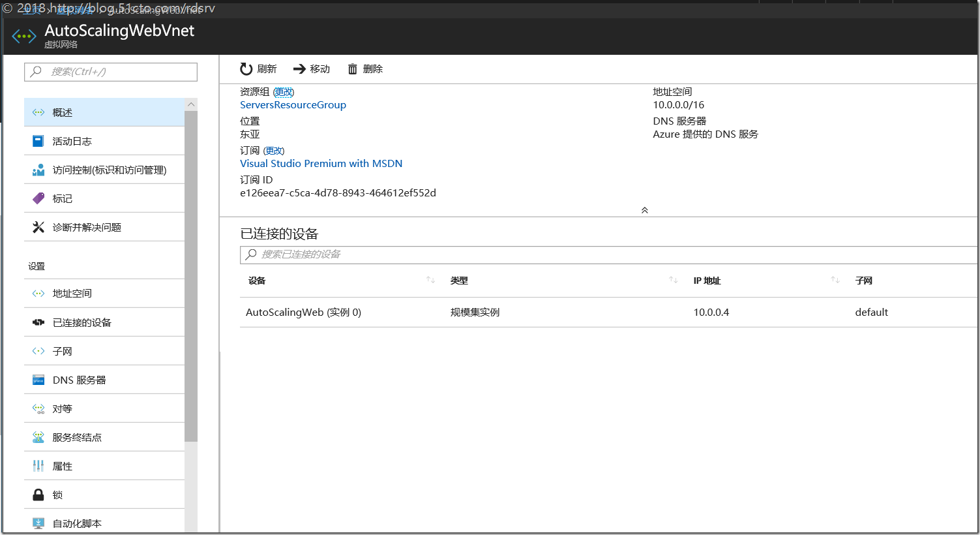Focus the 搜索已连接的设备 search field

pos(608,254)
